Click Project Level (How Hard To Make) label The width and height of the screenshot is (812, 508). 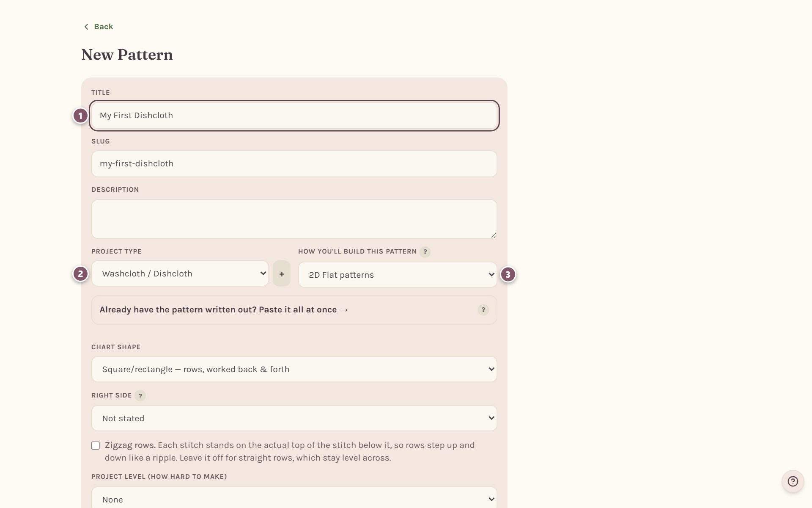[x=159, y=477]
